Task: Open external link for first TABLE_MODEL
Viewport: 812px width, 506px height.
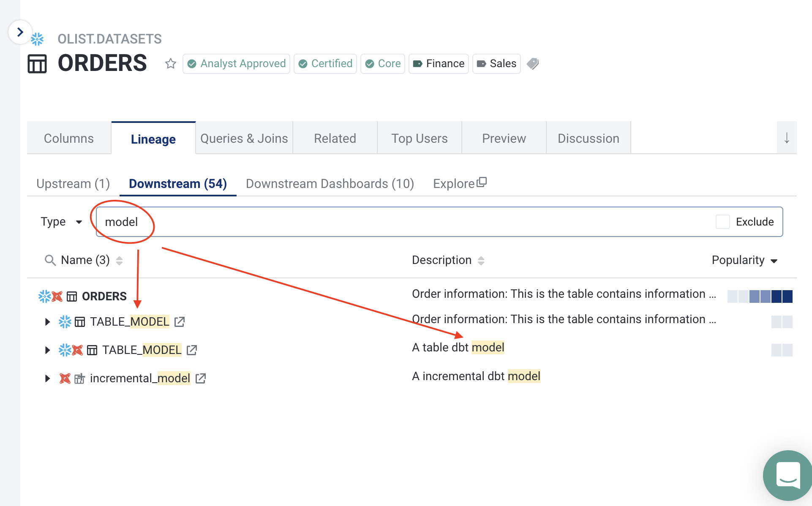Action: click(180, 322)
